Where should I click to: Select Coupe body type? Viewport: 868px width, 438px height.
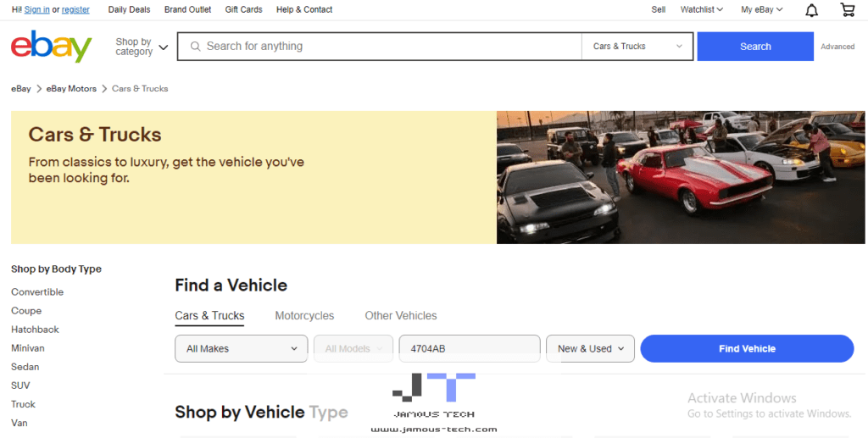(26, 311)
